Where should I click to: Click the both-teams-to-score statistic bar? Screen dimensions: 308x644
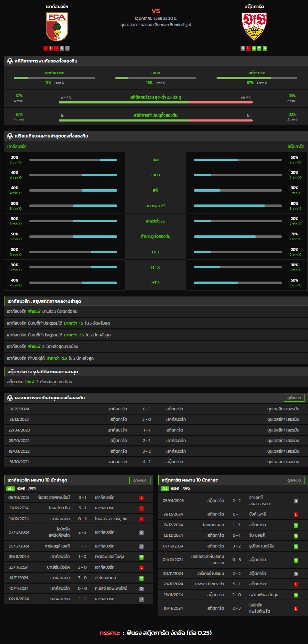[x=156, y=120]
